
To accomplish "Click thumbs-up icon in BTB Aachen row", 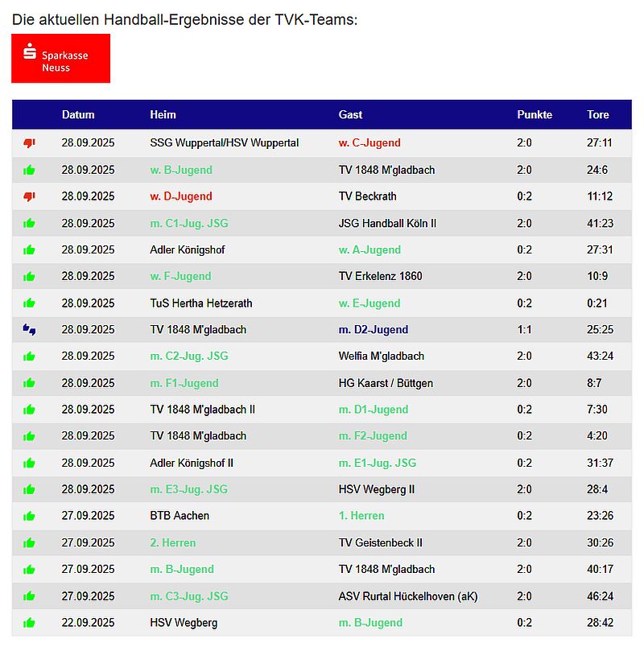I will [30, 516].
